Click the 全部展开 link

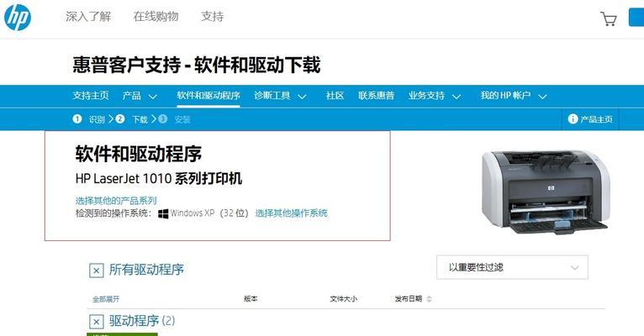106,299
